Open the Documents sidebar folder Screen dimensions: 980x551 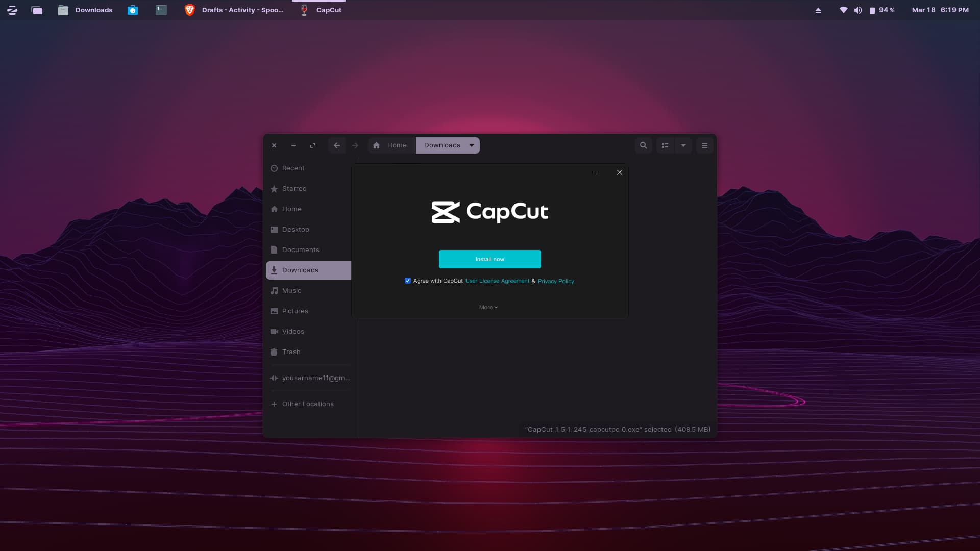(308, 250)
